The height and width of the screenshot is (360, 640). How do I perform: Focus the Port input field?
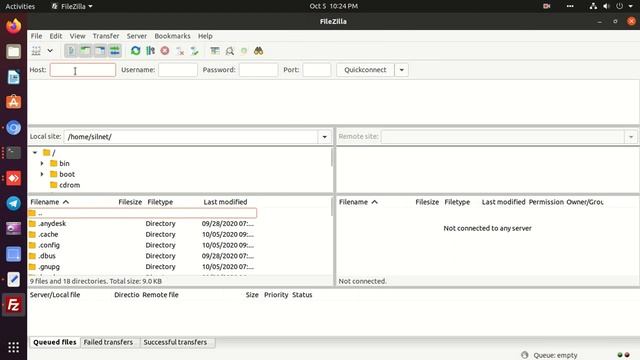[x=317, y=70]
